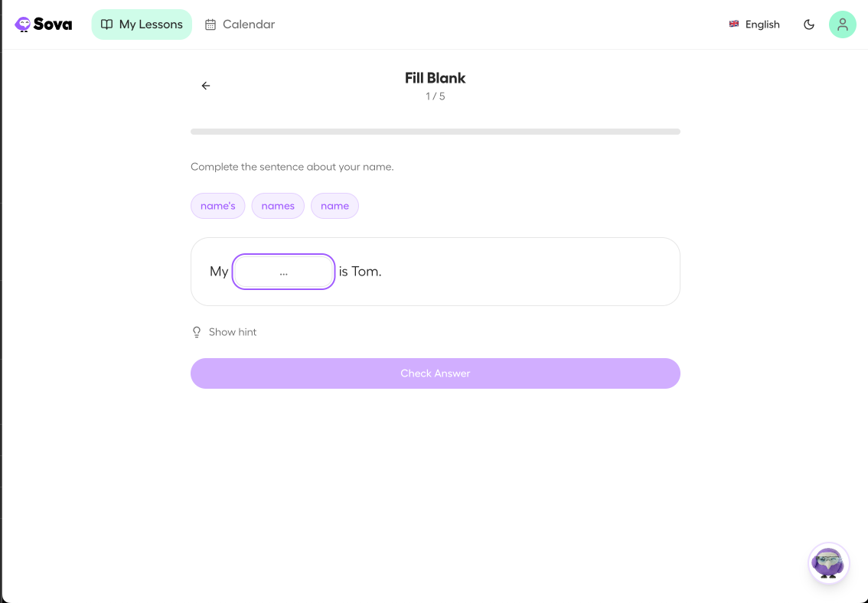Toggle dark mode with the moon icon
Screen dimensions: 868x603
click(809, 24)
